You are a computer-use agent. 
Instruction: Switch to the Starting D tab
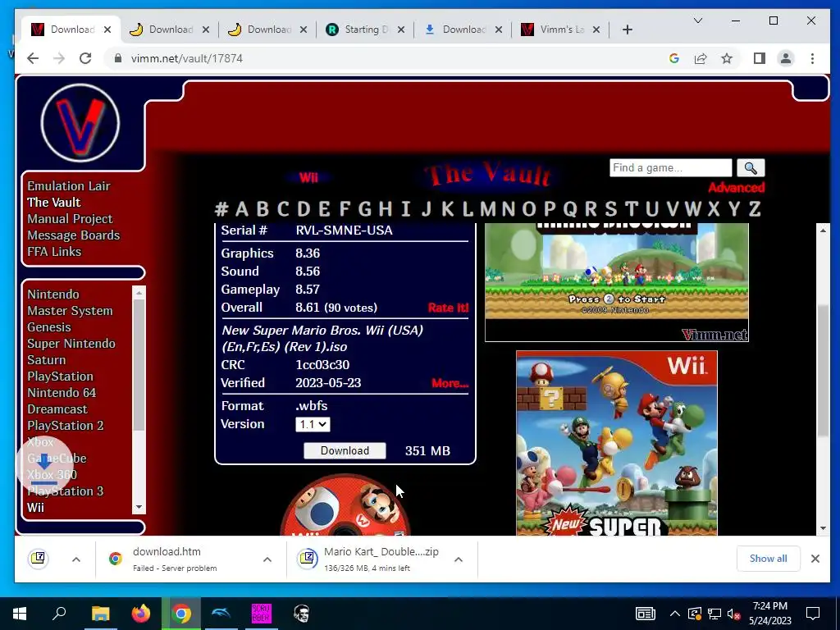pyautogui.click(x=366, y=30)
